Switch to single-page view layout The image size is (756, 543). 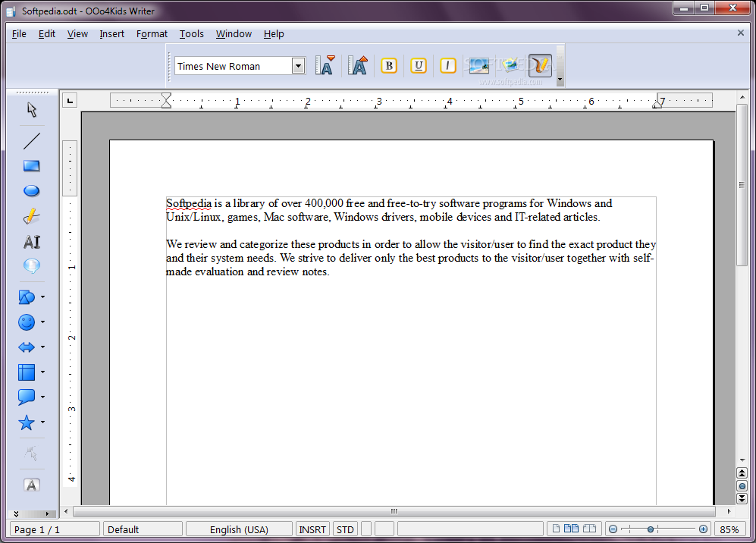[556, 529]
